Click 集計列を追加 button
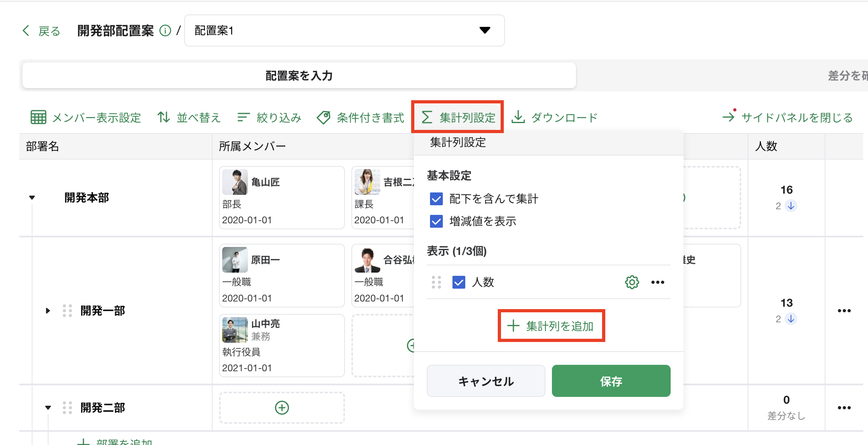868x445 pixels. 551,326
